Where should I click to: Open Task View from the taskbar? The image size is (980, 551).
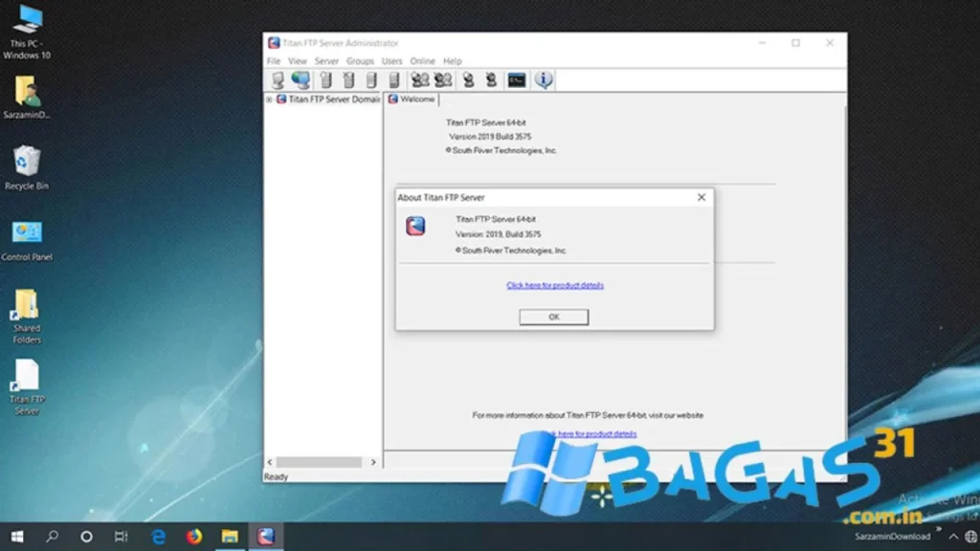(x=122, y=537)
